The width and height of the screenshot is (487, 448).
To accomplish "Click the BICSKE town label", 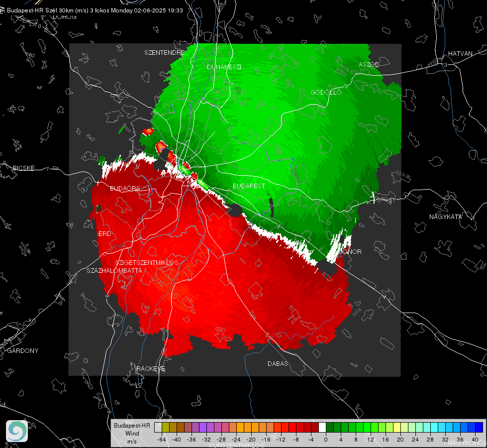I will pos(23,168).
